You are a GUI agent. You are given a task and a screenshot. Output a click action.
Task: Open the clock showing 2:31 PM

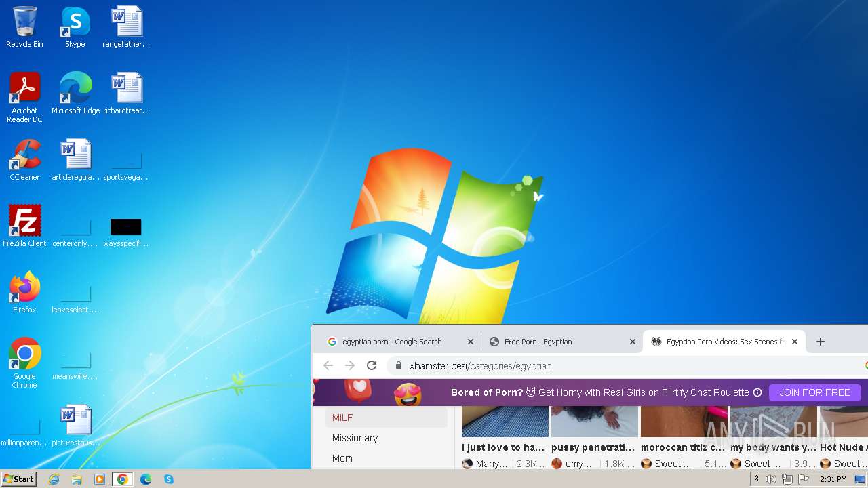[x=833, y=479]
